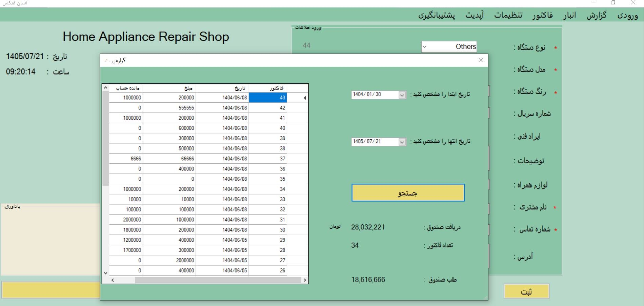Viewport: 644px width, 306px height.
Task: Click scroll up arrow of invoice table
Action: (x=105, y=88)
